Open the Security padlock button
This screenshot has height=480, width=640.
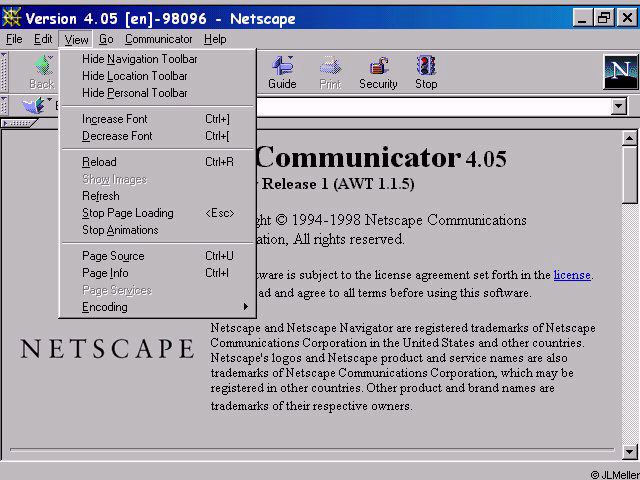coord(378,73)
